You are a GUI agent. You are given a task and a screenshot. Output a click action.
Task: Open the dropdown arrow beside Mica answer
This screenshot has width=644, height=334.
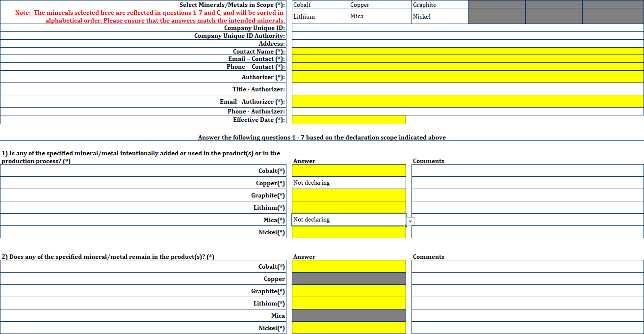pyautogui.click(x=411, y=221)
